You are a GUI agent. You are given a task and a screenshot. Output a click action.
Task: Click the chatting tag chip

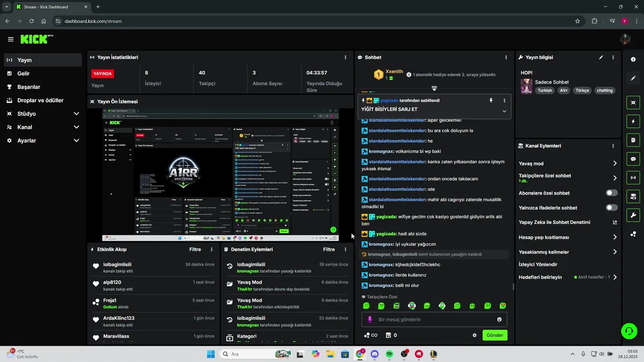605,90
